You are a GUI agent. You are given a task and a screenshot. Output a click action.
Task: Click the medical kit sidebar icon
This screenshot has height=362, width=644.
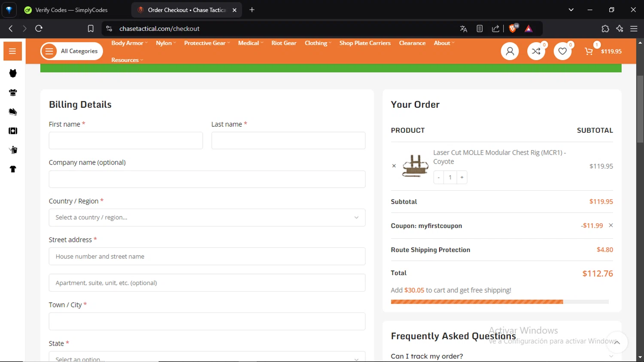[x=13, y=131]
